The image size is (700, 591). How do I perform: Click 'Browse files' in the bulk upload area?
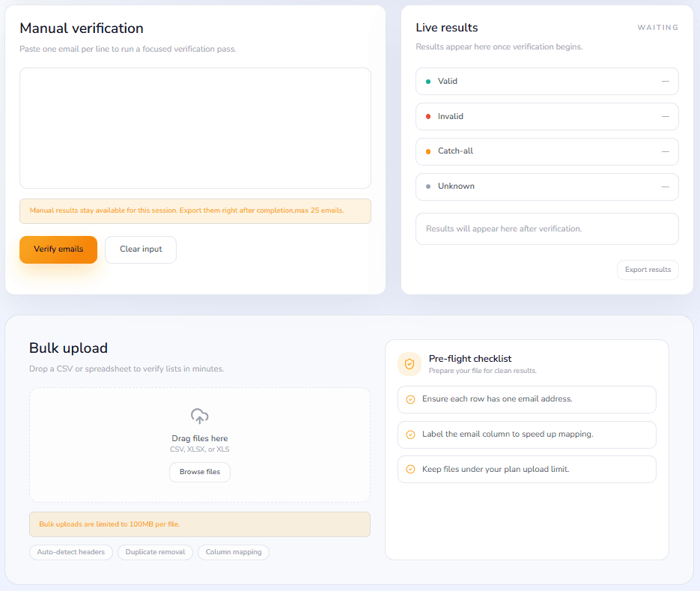[x=199, y=472]
